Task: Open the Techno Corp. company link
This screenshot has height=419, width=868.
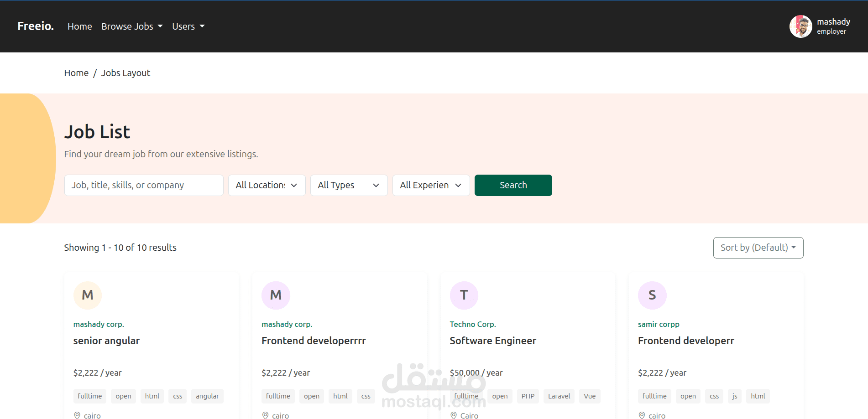Action: coord(473,324)
